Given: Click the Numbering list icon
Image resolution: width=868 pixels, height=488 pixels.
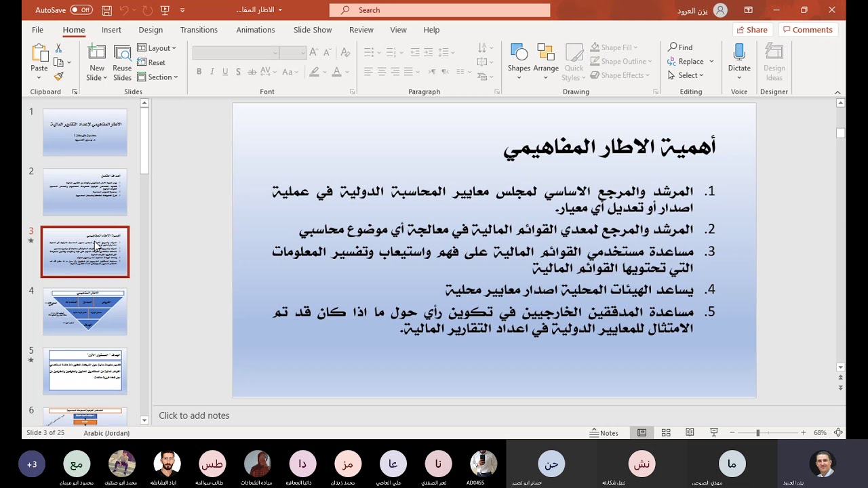Looking at the screenshot, I should (389, 52).
